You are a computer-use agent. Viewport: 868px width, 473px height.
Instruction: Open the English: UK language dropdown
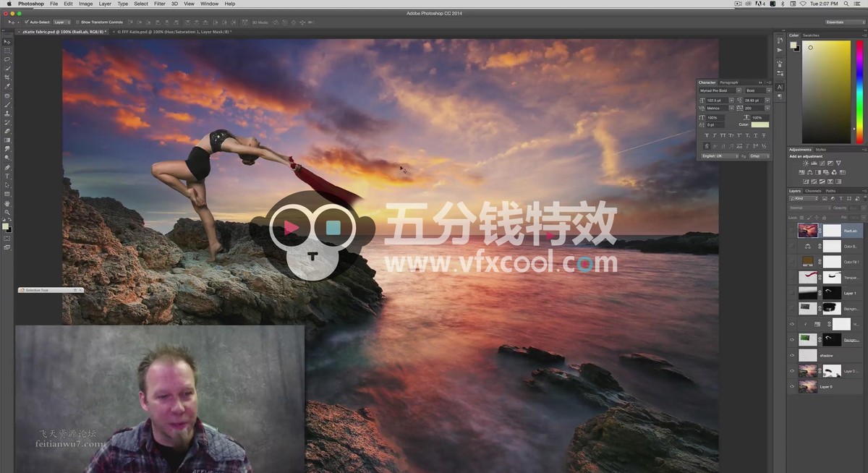[720, 156]
